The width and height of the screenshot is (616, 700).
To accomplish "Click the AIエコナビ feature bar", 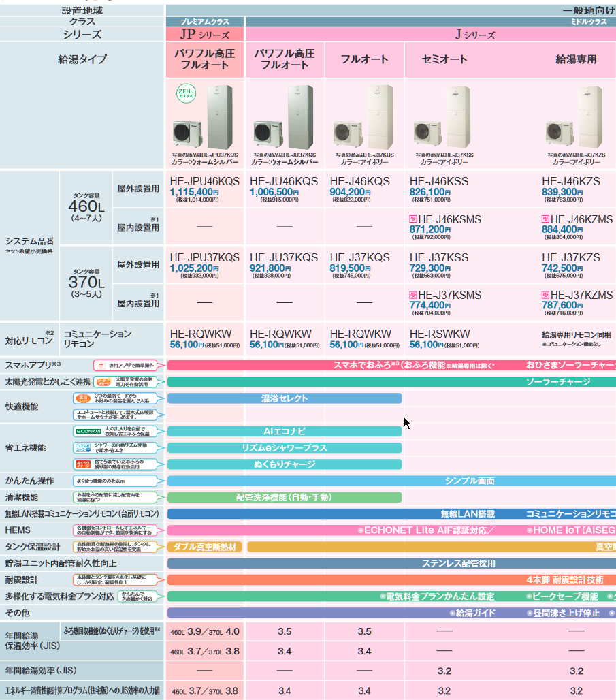I will (285, 431).
